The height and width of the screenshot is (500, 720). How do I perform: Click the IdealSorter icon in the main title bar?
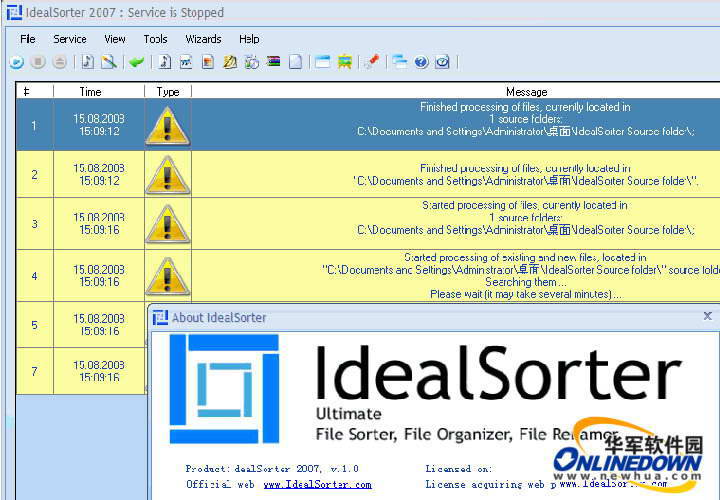point(14,12)
